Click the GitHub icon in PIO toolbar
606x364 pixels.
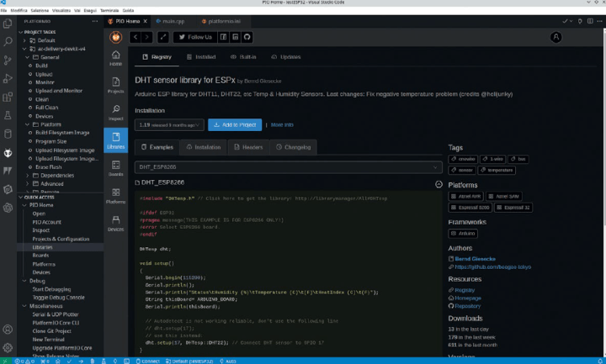(247, 37)
